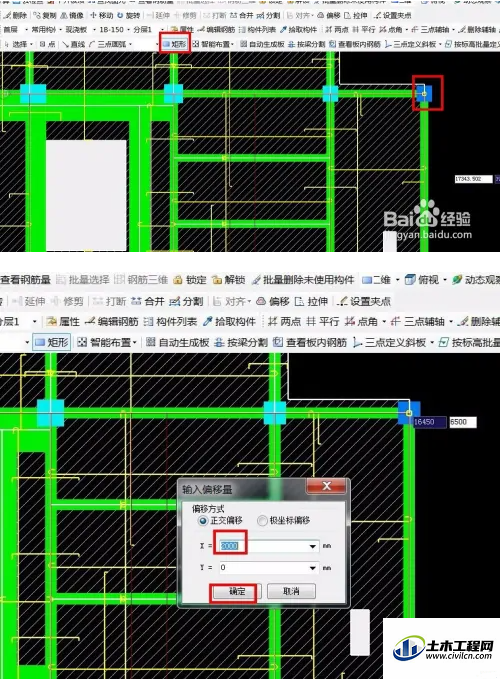Close the 输入偏移量 dialog

[326, 486]
